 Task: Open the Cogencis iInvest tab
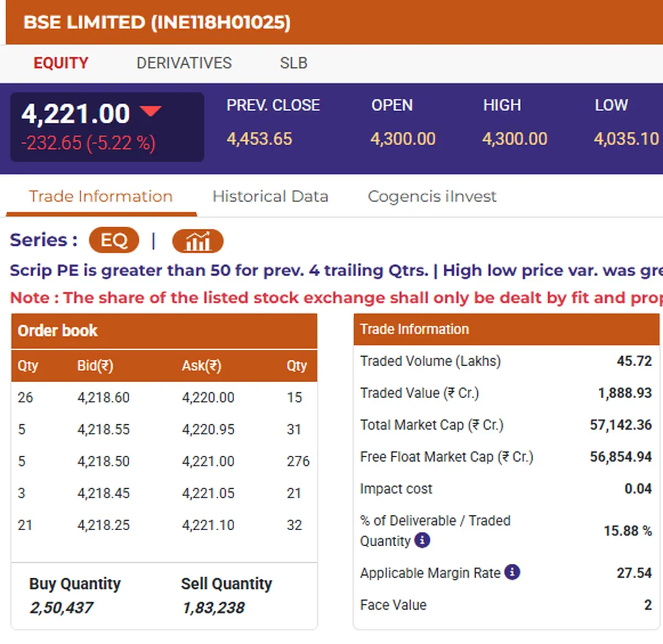click(432, 196)
